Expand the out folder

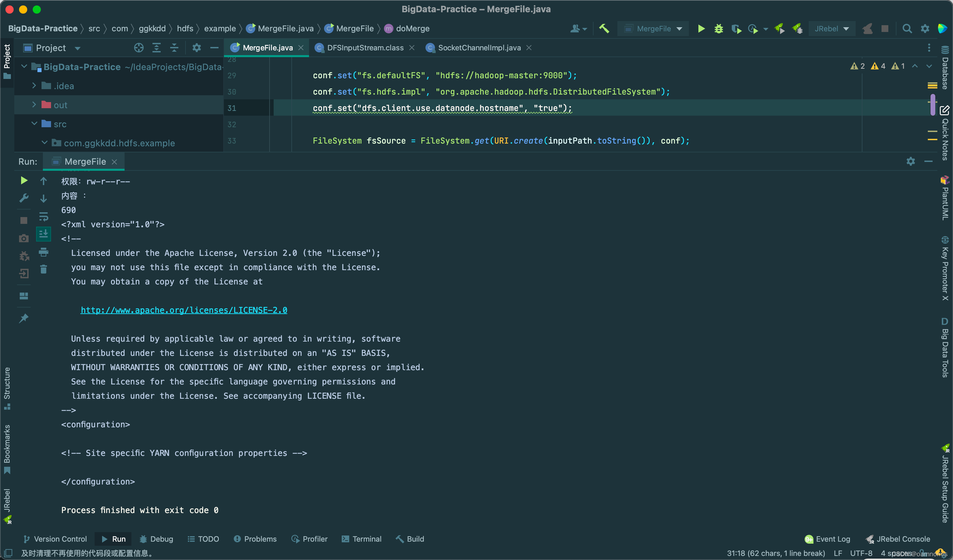click(x=34, y=104)
